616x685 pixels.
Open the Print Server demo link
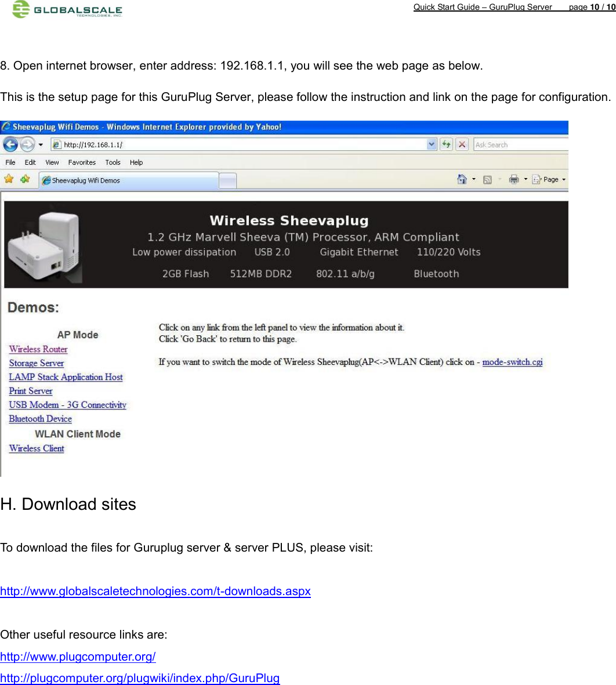click(x=31, y=392)
